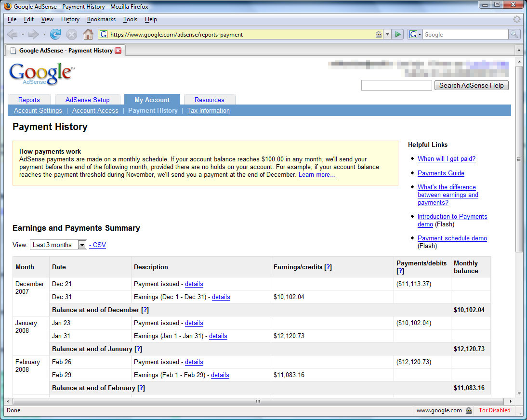
Task: Click the horizontal scrollbar thumb
Action: (258, 401)
